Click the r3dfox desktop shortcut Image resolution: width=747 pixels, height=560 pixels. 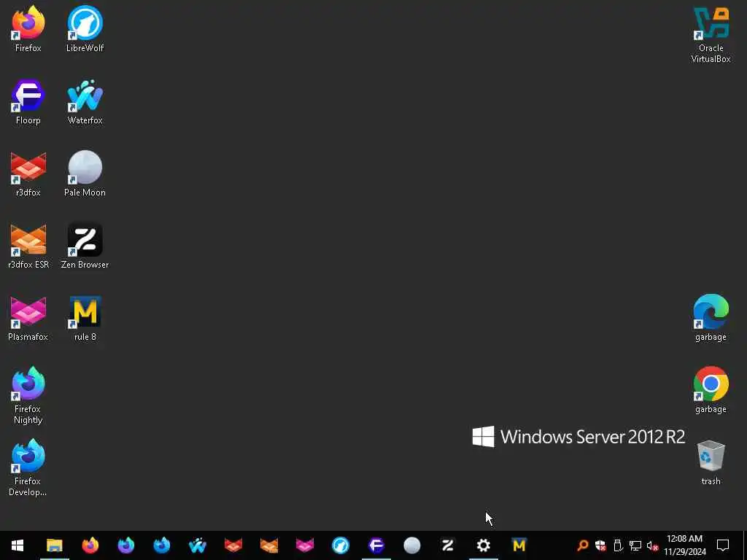tap(28, 174)
